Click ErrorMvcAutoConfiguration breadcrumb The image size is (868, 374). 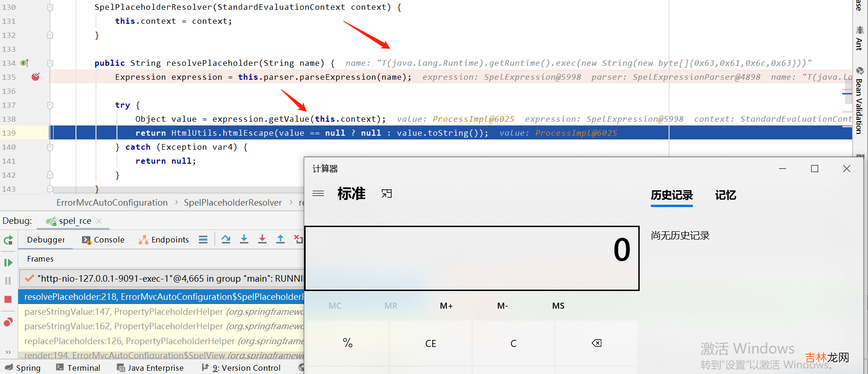tap(112, 202)
